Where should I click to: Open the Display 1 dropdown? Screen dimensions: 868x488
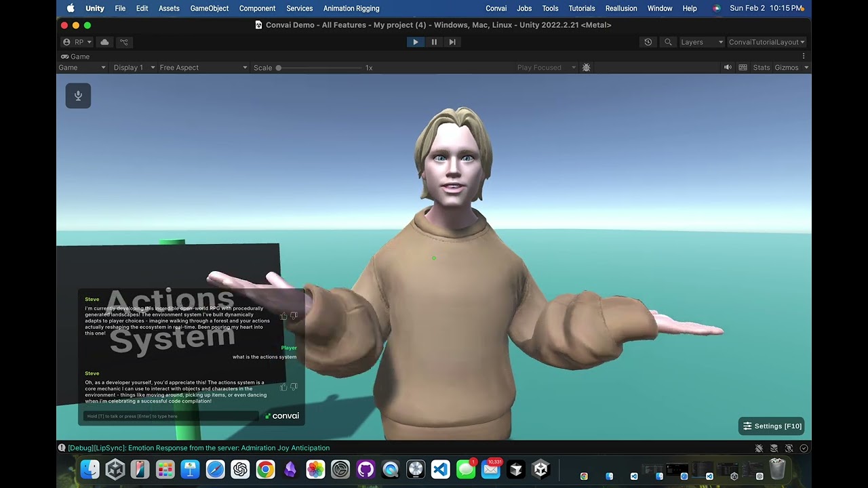(x=134, y=68)
